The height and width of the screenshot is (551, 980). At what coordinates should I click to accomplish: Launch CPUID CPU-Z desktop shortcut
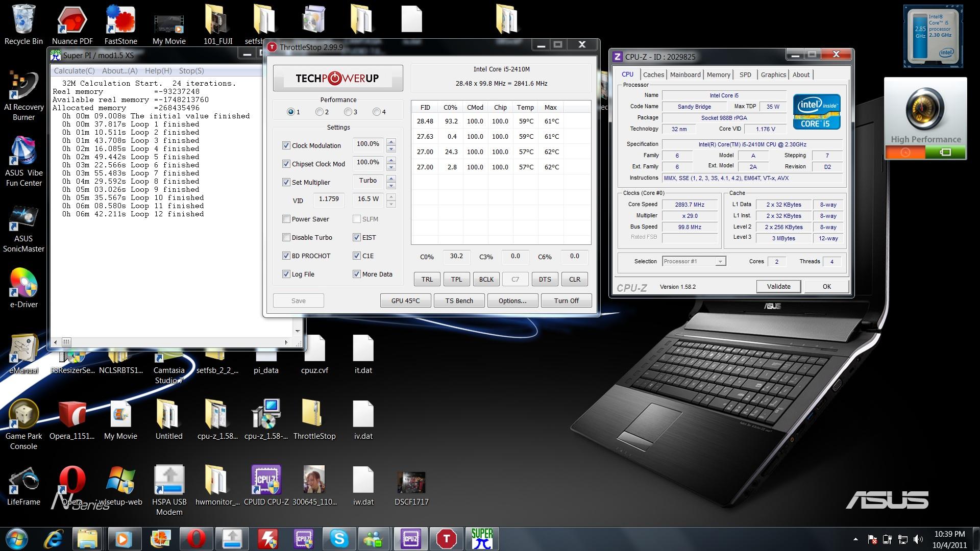pos(266,486)
